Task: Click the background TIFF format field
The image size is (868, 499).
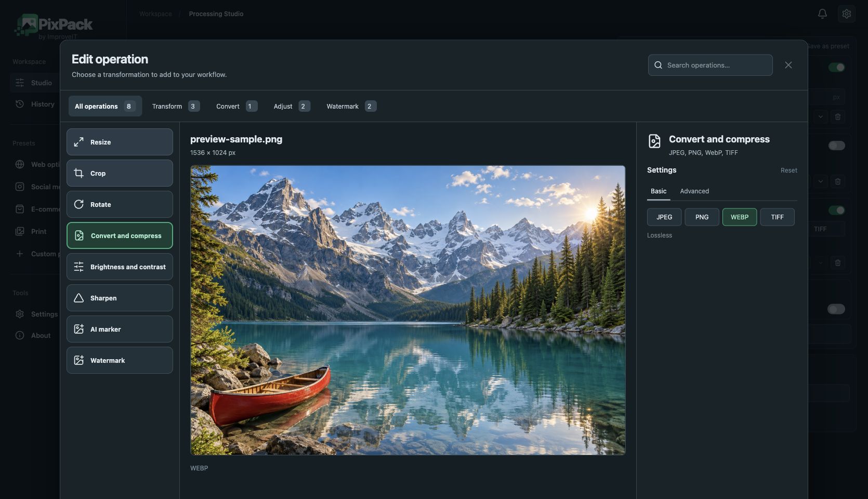Action: click(x=826, y=229)
